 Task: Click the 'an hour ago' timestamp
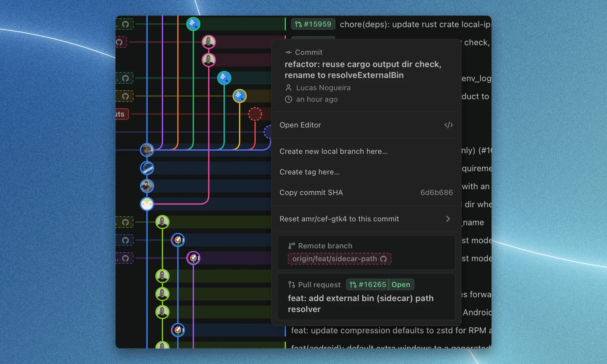coord(317,99)
